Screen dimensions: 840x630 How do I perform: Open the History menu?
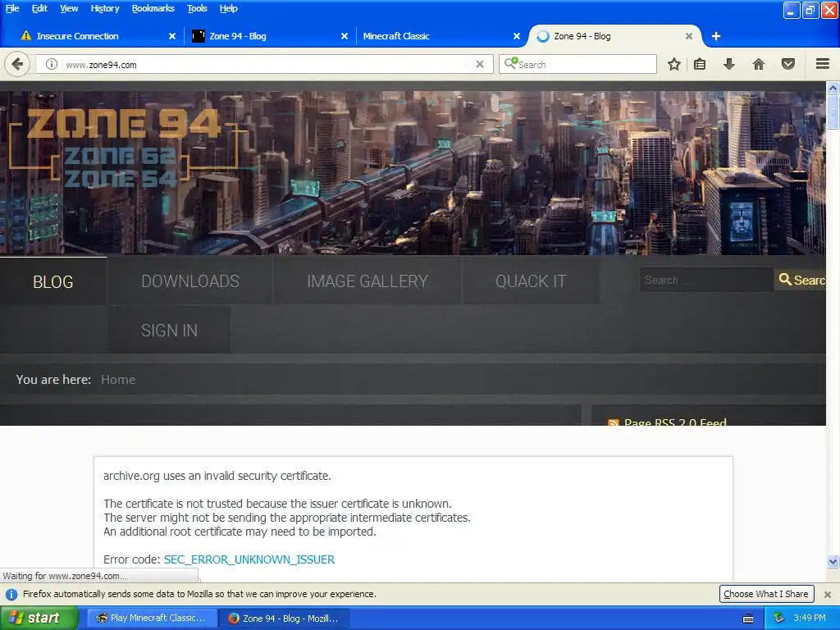coord(105,8)
